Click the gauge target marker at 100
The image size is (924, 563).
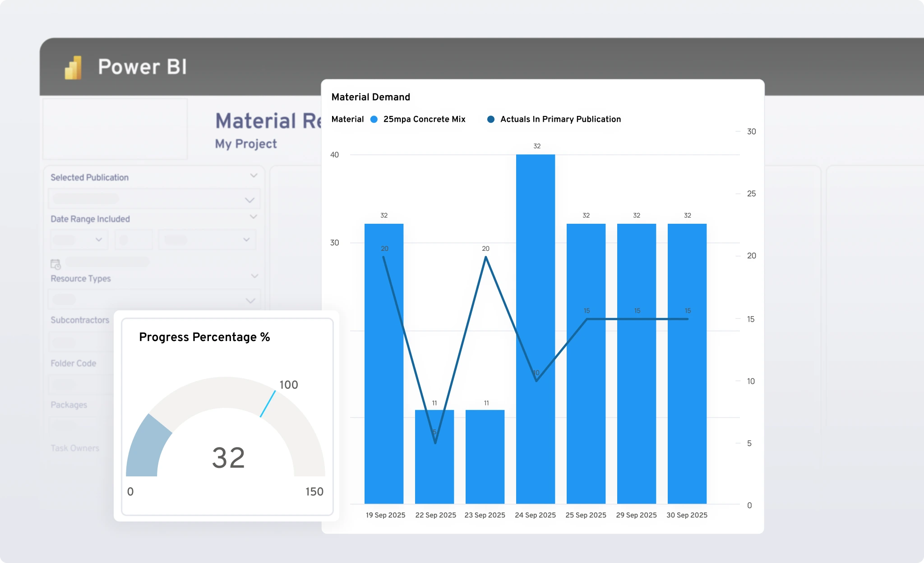[268, 403]
